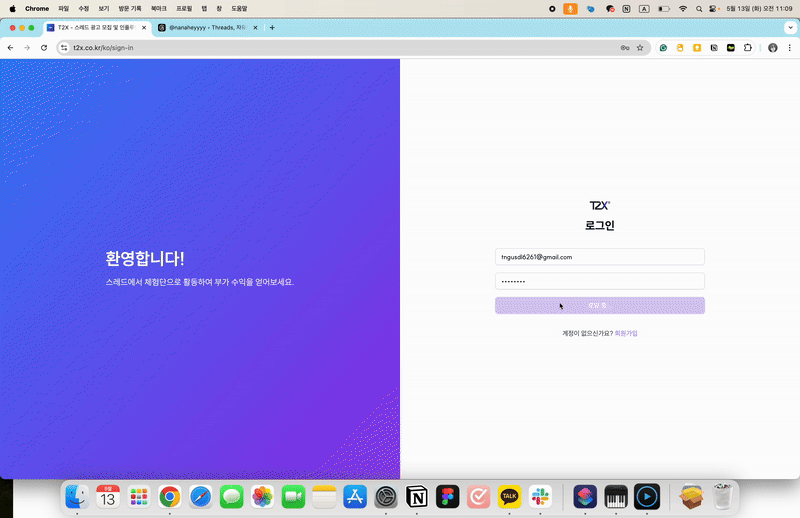Open Notion from the Dock
This screenshot has height=518, width=800.
point(417,497)
